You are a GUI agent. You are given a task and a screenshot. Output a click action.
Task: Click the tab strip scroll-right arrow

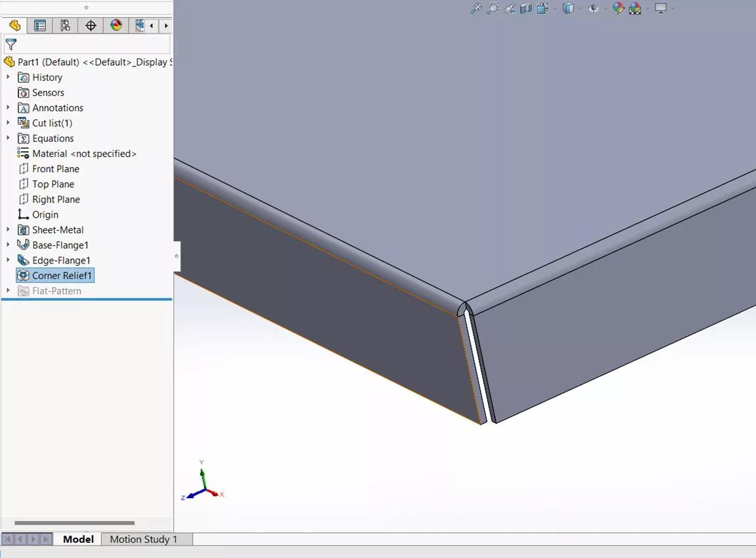166,26
